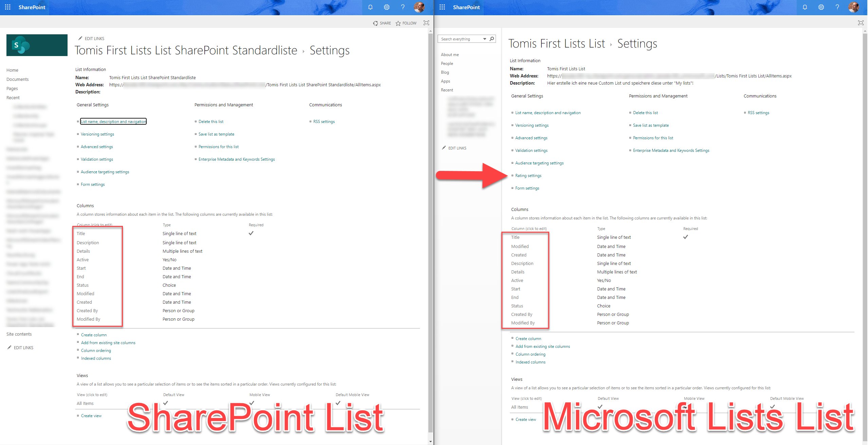Click Create column in left window
868x445 pixels.
[94, 335]
